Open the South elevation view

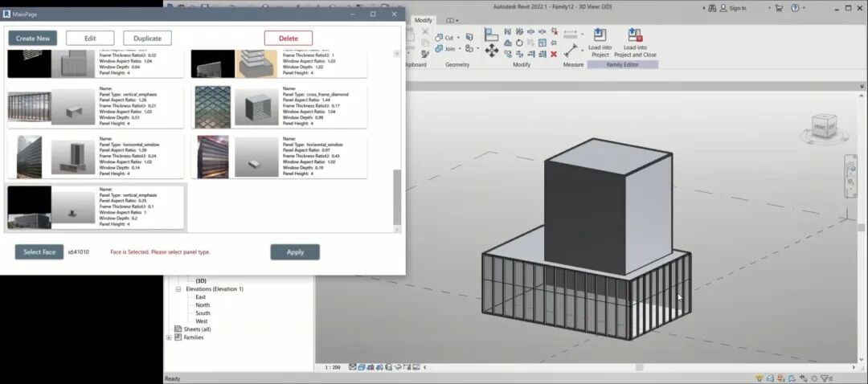click(202, 313)
